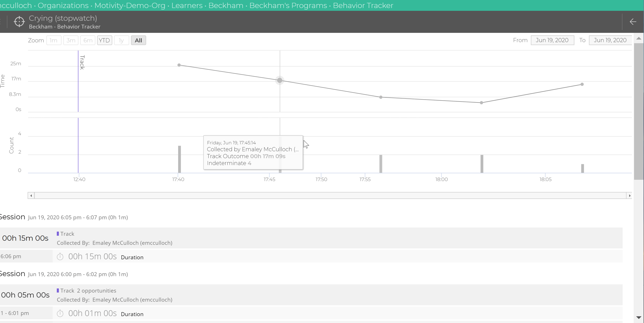644x323 pixels.
Task: Select the YTD zoom range
Action: pos(104,40)
